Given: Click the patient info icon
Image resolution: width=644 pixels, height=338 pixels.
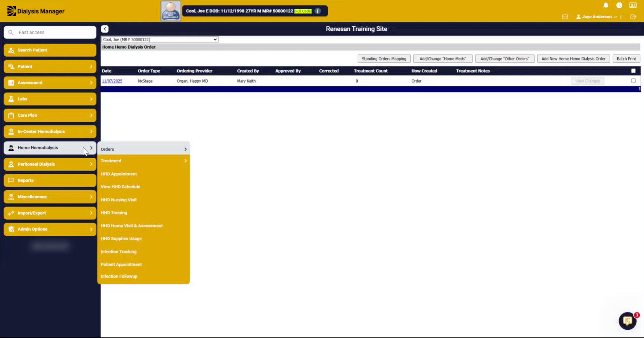Looking at the screenshot, I should coord(317,11).
